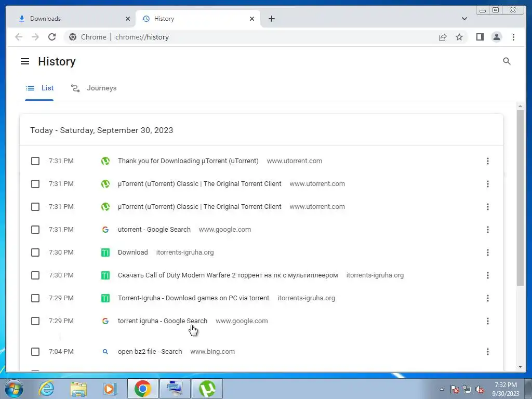Launch Internet Explorer from taskbar
Screen dimensions: 532x399
pyautogui.click(x=46, y=389)
